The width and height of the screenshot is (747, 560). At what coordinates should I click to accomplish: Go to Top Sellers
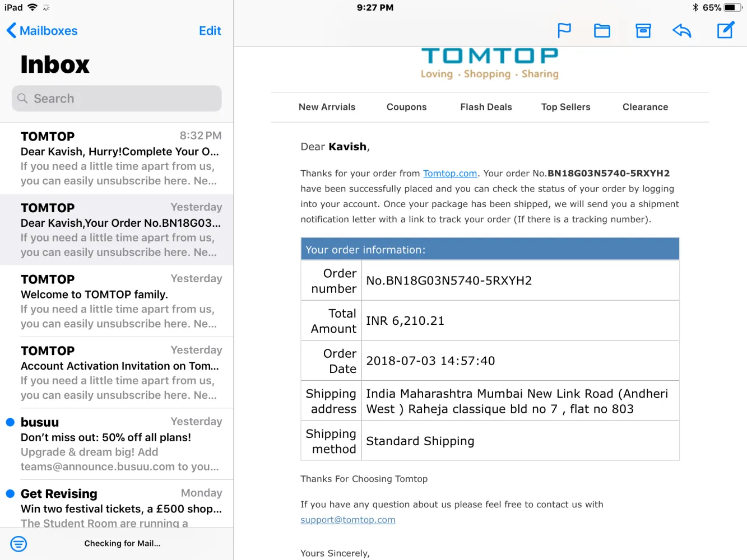coord(566,107)
